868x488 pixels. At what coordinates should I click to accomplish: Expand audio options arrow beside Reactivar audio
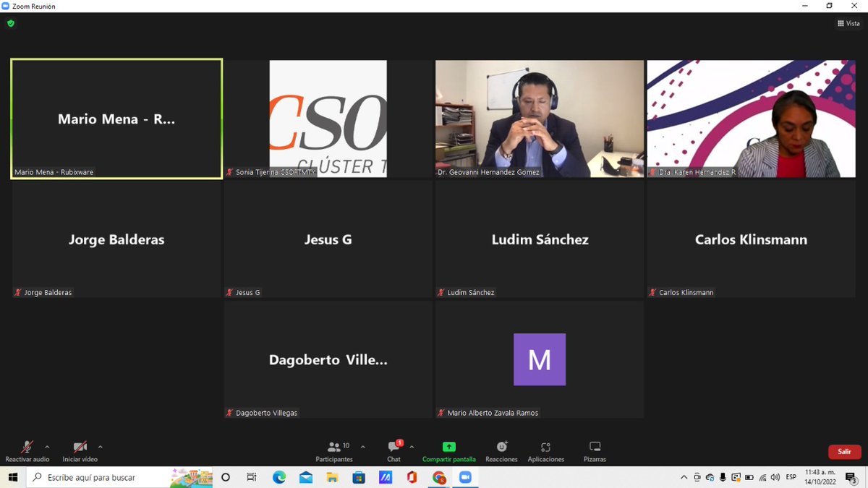[x=47, y=447]
